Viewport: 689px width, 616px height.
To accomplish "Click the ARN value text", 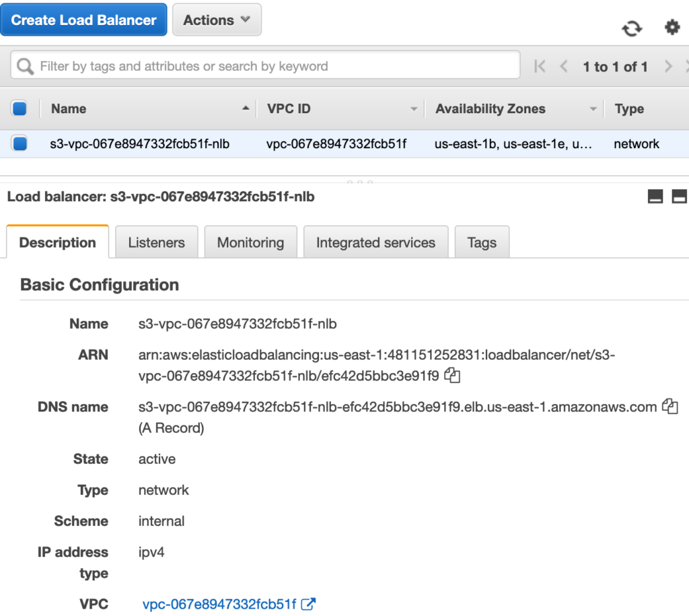I will [x=377, y=365].
